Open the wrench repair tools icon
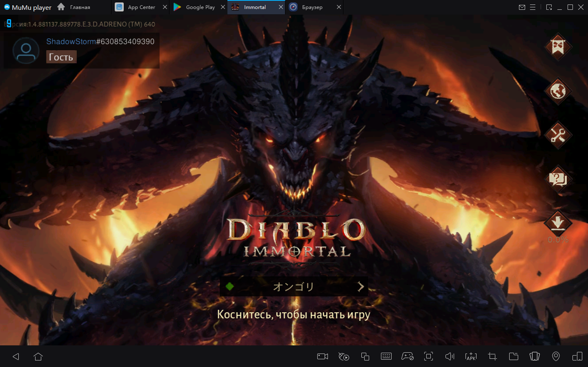The image size is (588, 367). [x=558, y=135]
